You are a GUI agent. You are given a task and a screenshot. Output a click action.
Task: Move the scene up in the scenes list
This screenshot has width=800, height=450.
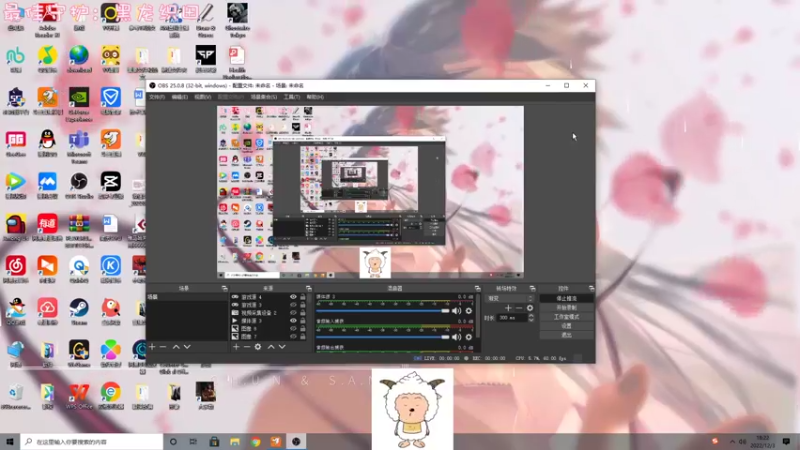point(176,347)
